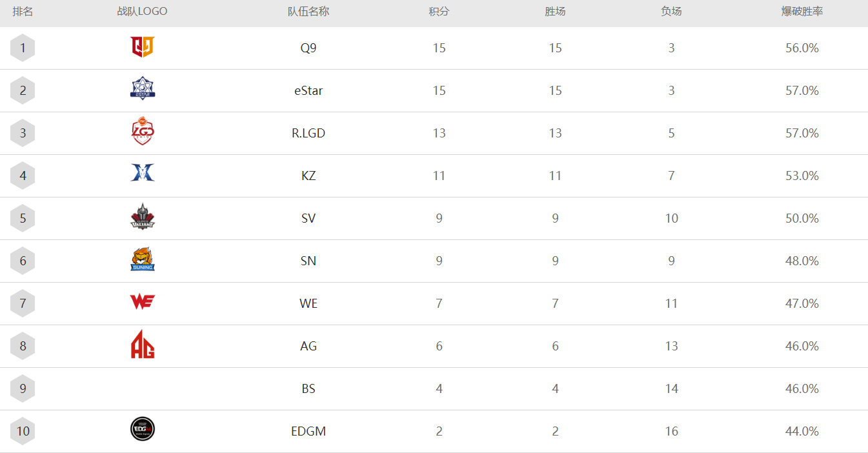The image size is (868, 453).
Task: Open the R.LGD team logo
Action: 142,132
